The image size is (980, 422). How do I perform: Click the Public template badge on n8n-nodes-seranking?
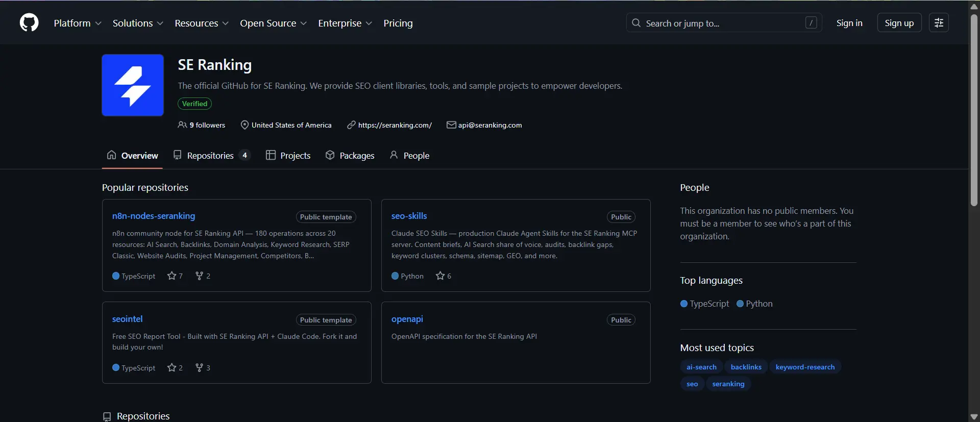(x=326, y=217)
